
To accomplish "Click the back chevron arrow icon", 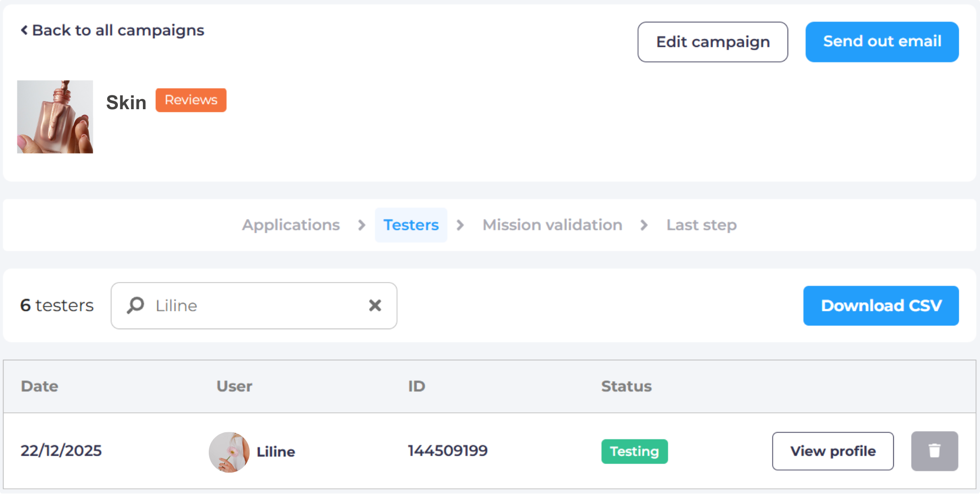I will [24, 31].
